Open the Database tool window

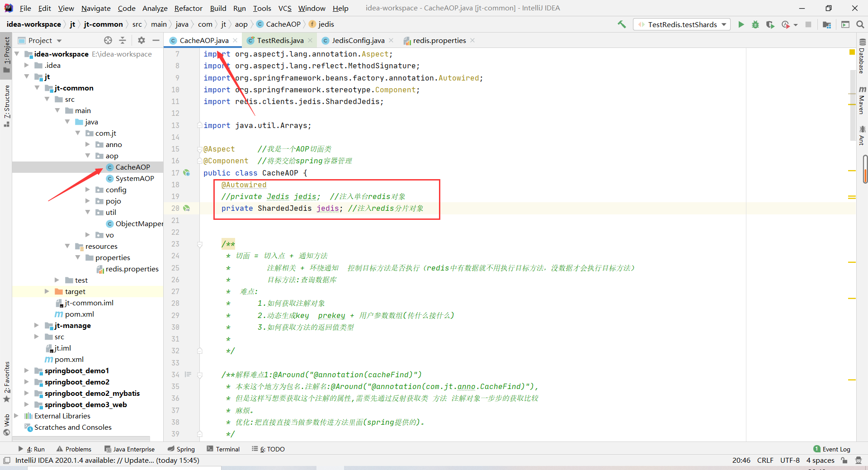click(862, 56)
